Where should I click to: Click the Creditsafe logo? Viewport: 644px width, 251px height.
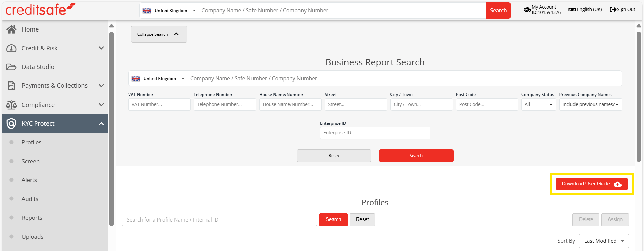(x=40, y=9)
